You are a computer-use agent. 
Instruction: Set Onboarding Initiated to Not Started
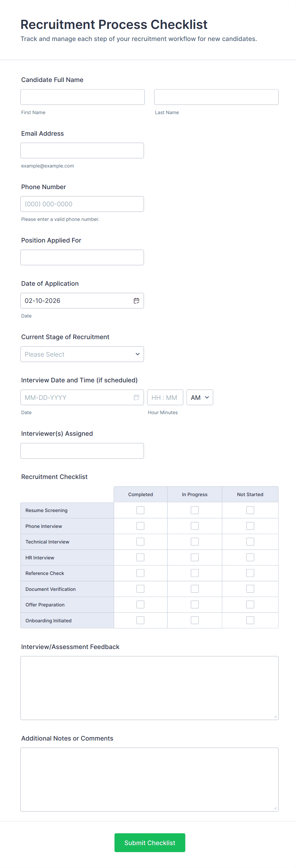pyautogui.click(x=250, y=620)
